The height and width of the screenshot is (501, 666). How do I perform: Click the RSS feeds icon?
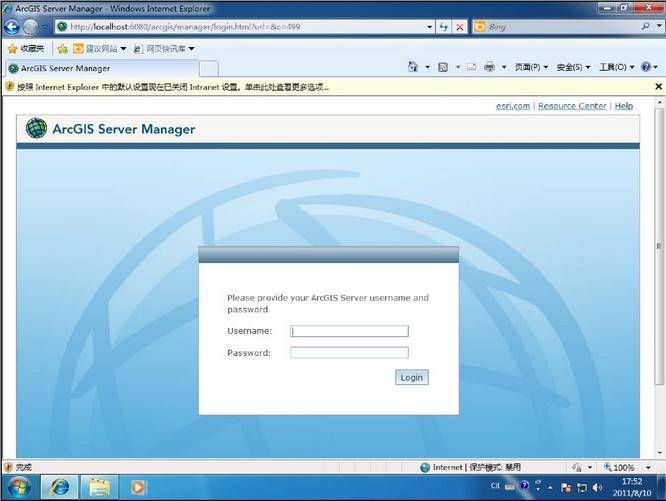tap(443, 67)
